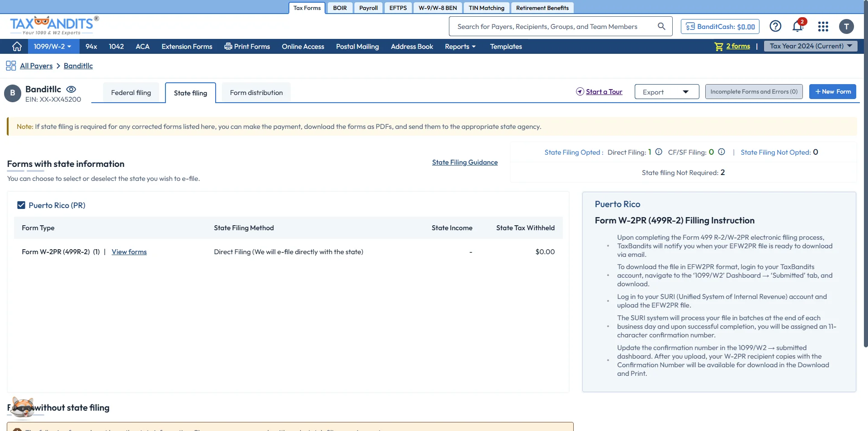This screenshot has width=868, height=431.
Task: Click the $0.00 State Tax Withheld value
Action: click(x=545, y=252)
